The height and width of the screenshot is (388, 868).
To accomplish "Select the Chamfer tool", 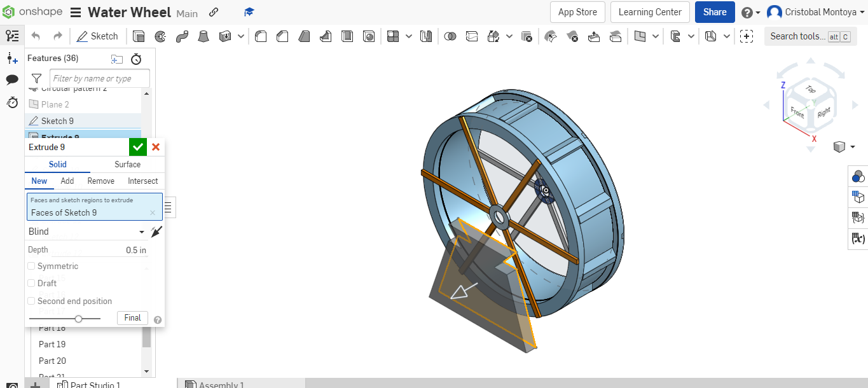I will coord(282,36).
